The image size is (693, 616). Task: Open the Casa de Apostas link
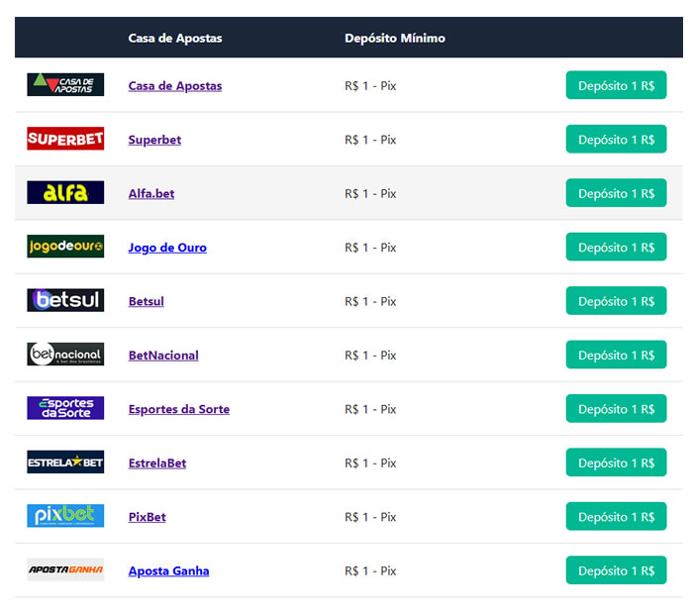175,86
